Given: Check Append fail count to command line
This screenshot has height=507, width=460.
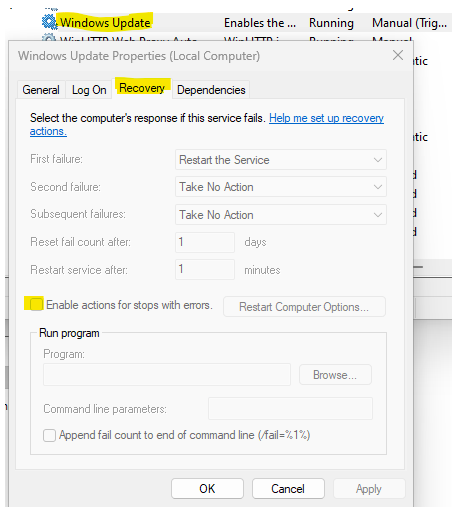Looking at the screenshot, I should coord(49,435).
